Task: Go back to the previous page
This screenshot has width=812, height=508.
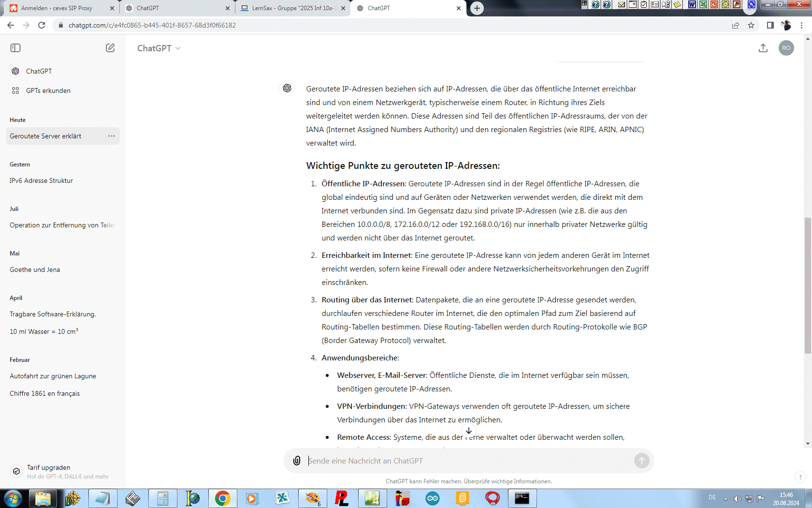Action: coord(11,25)
